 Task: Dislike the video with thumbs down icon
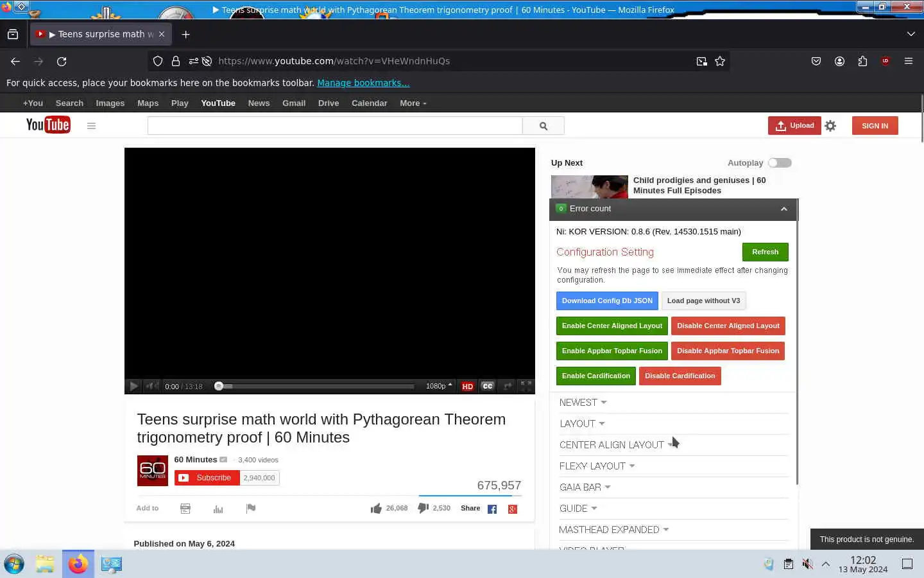tap(424, 508)
